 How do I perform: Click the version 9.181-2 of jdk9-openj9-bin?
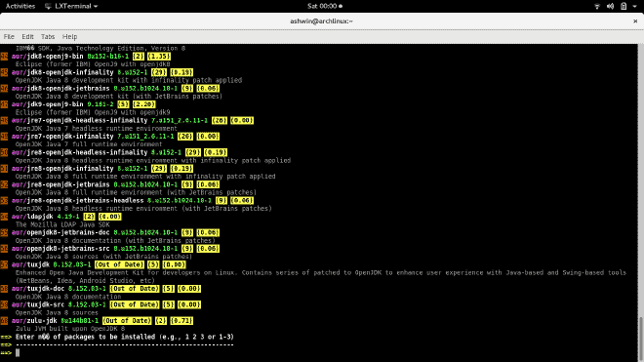coord(101,104)
